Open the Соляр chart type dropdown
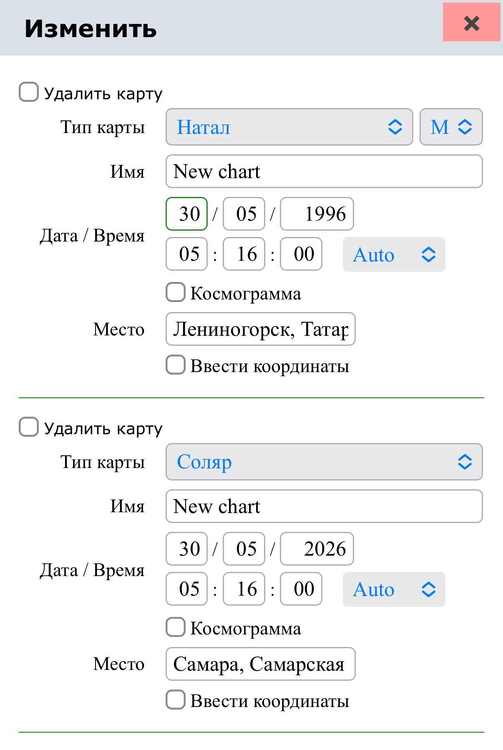This screenshot has width=503, height=750. point(324,462)
